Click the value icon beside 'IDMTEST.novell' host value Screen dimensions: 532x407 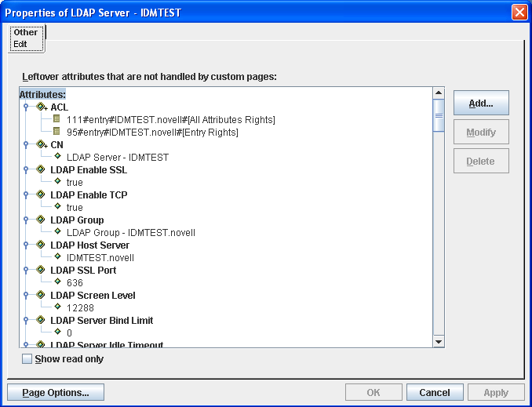point(58,256)
